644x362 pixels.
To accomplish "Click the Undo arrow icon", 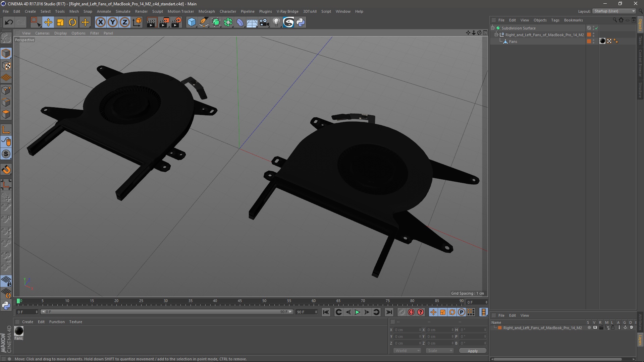I will [9, 22].
